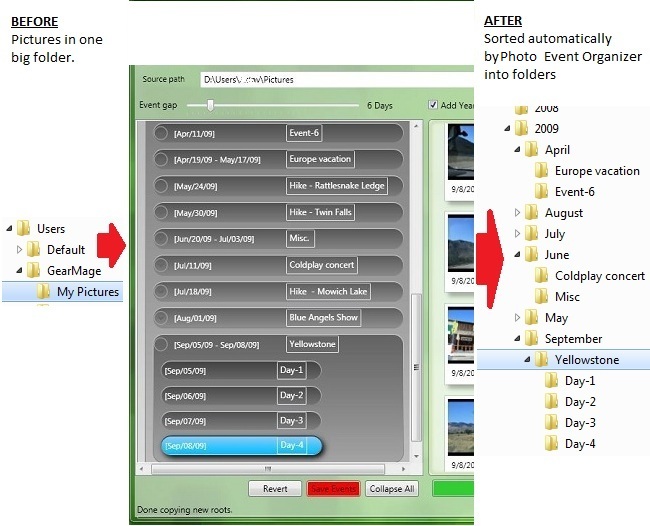Screen dimensions: 650x526
Task: Click the May folder icon
Action: 531,318
